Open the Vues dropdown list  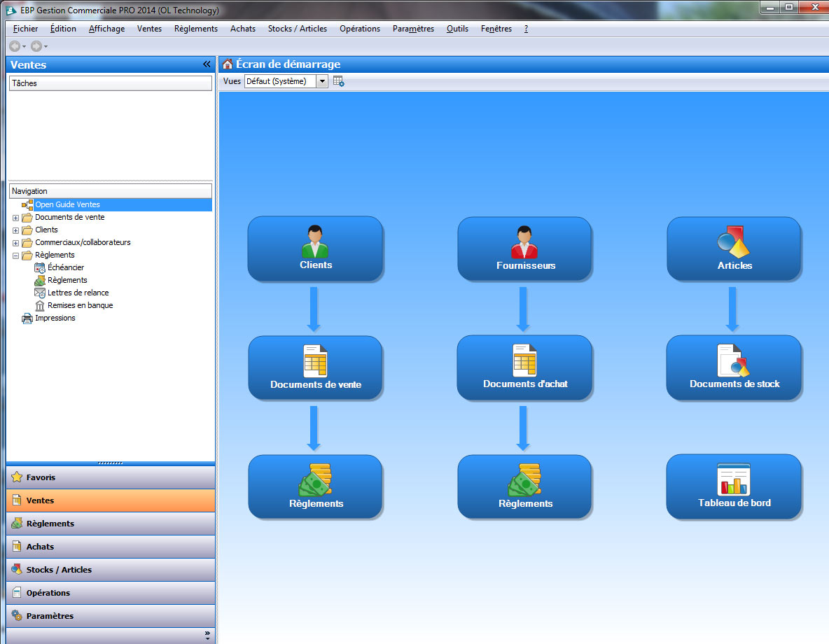322,81
